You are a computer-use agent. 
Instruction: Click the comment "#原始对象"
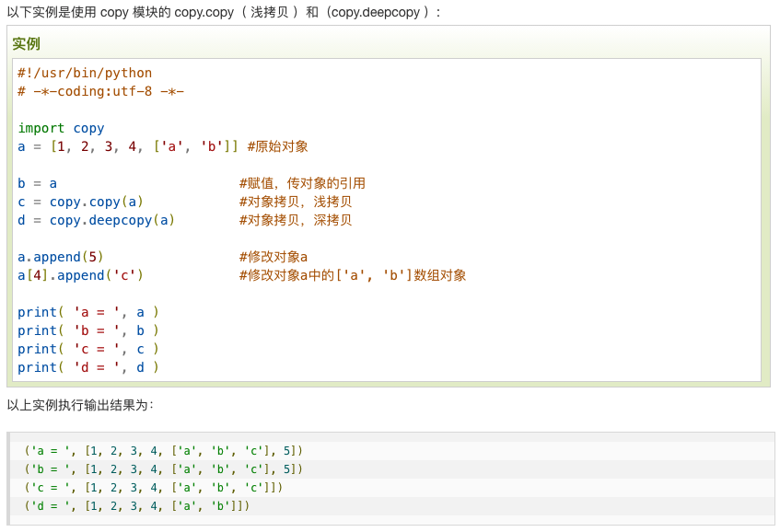click(x=277, y=146)
